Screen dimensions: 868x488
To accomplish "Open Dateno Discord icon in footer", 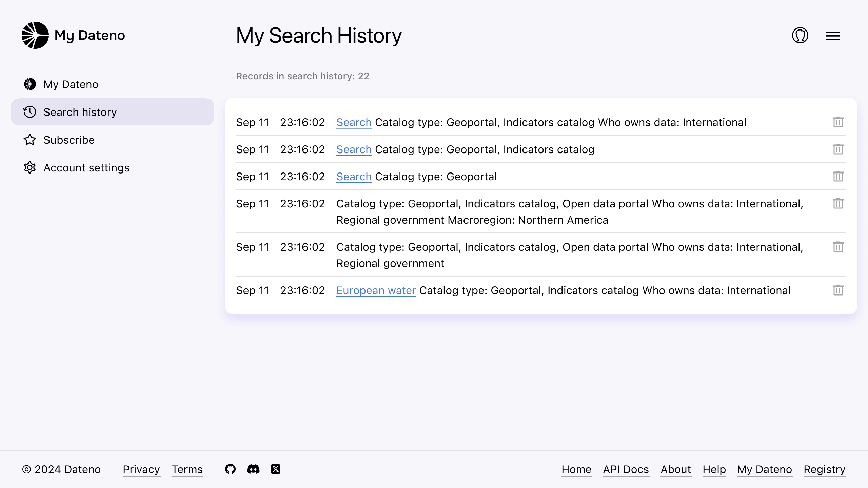I will (253, 469).
